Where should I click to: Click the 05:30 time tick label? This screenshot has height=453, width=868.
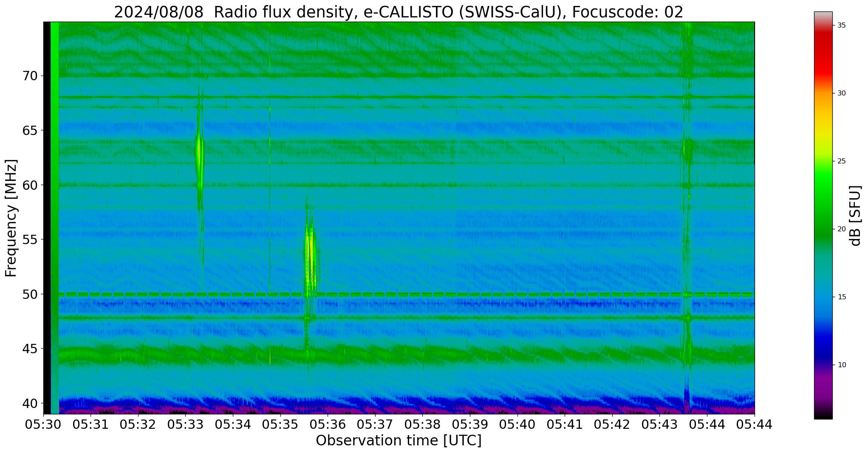(x=43, y=424)
